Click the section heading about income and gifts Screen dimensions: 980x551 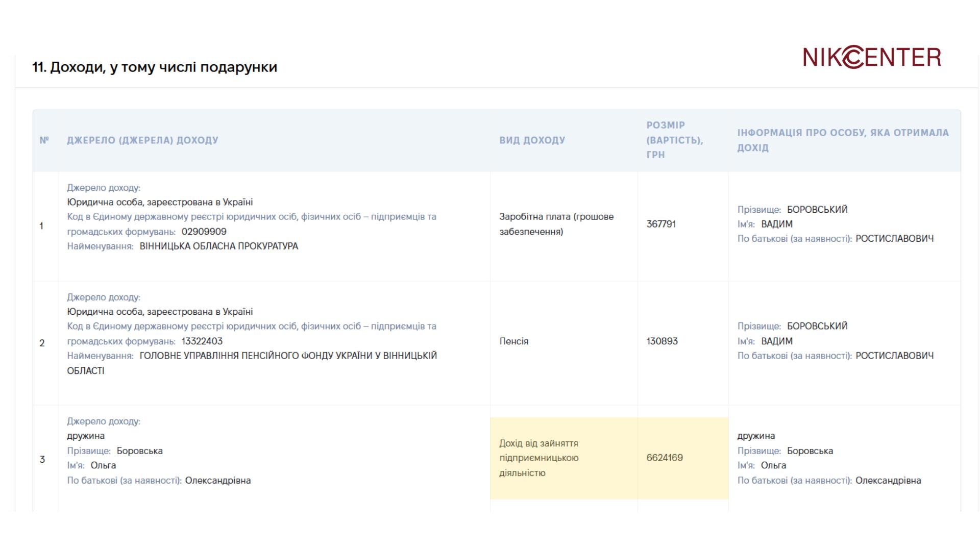[x=155, y=67]
